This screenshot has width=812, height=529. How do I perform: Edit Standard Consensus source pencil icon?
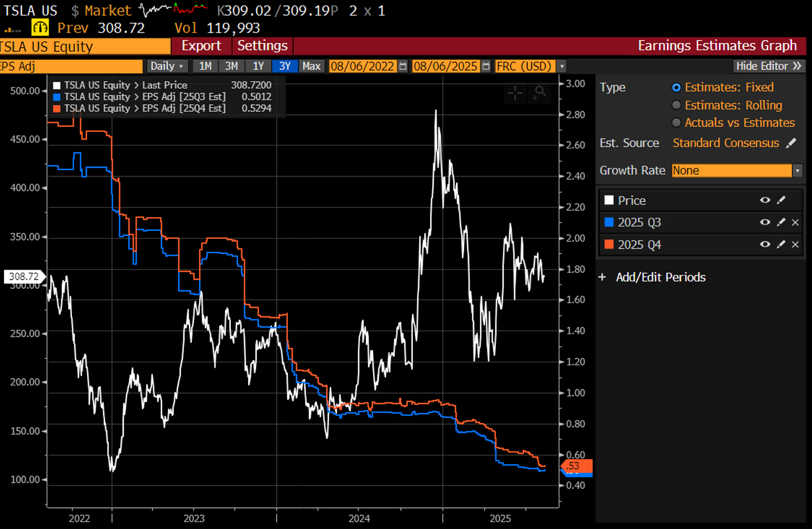[791, 143]
